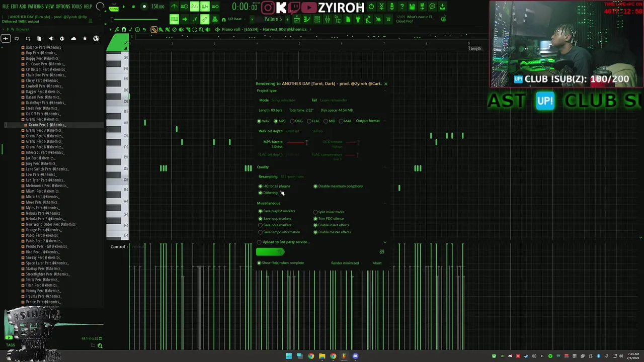Click the plug plugin picker icon in toolbar
Screen dimensions: 644x362
[358, 19]
